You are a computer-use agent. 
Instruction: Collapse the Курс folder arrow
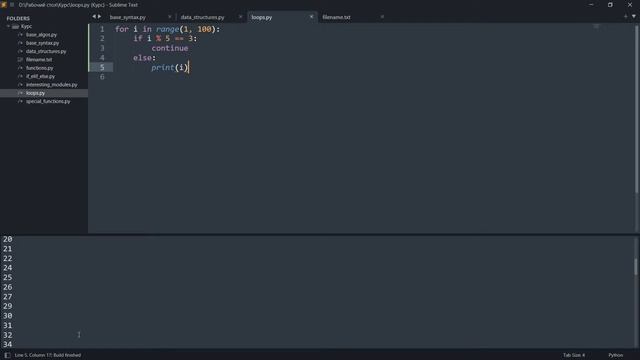click(x=8, y=26)
